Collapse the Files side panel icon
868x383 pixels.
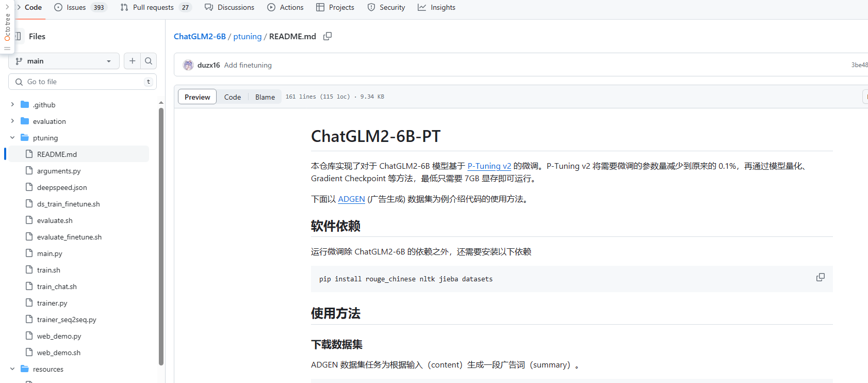point(18,36)
